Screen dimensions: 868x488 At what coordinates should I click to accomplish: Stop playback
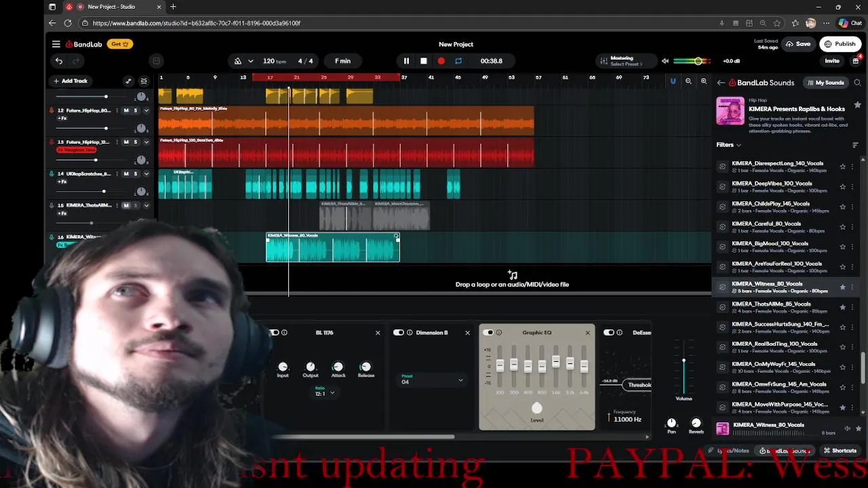(x=424, y=61)
